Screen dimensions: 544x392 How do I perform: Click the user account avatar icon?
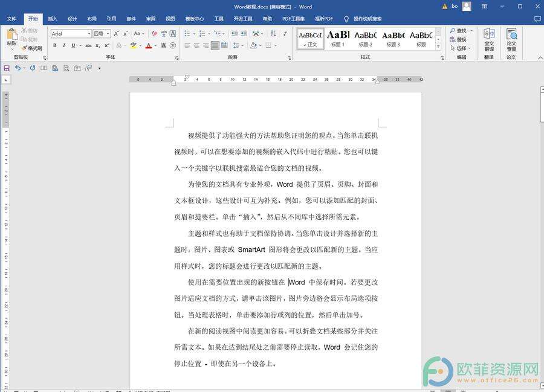(x=467, y=6)
